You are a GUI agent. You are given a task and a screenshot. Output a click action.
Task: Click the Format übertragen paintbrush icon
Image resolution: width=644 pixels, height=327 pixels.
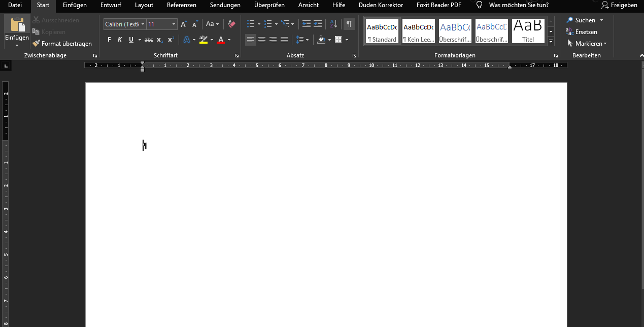point(36,44)
